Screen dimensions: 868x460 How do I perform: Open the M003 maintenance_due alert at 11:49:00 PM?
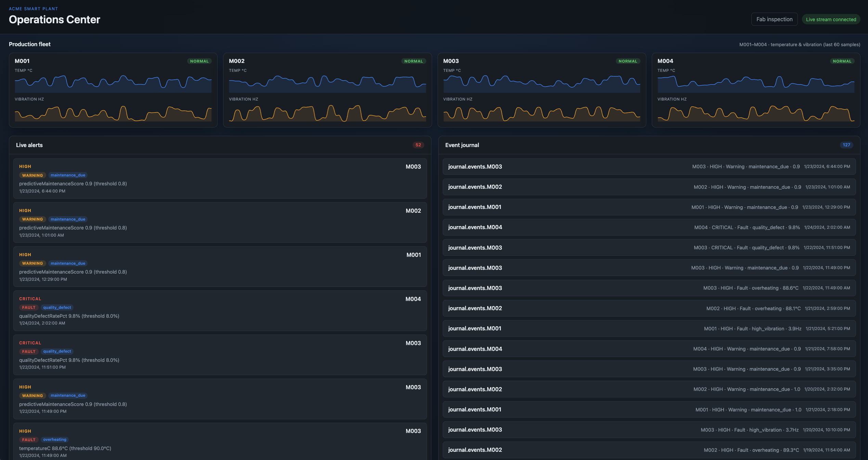pos(220,399)
